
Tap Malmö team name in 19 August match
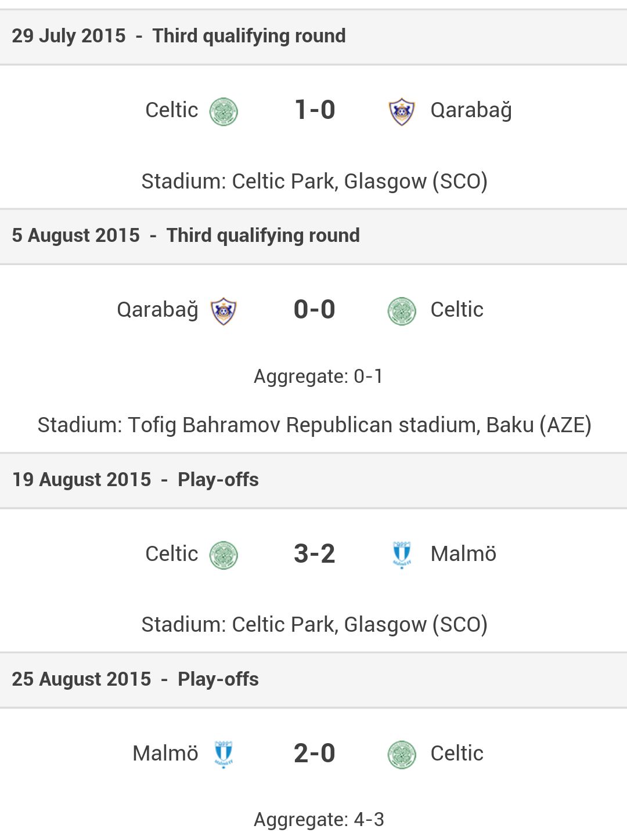[463, 554]
